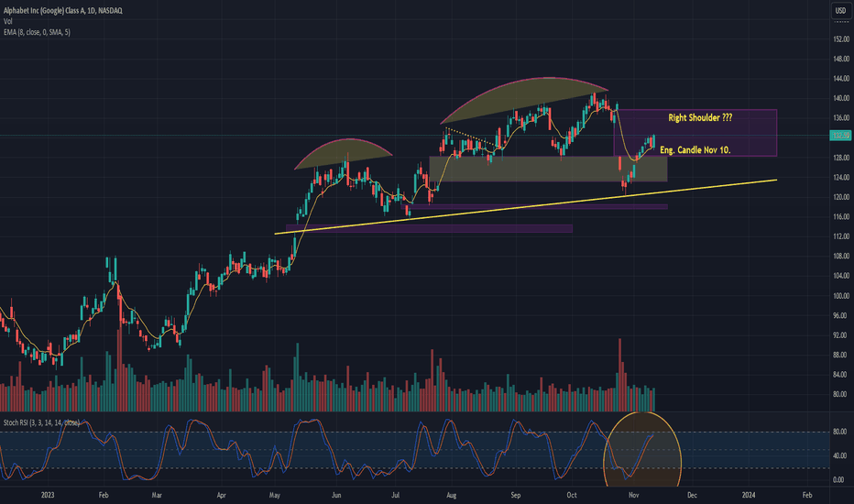Click the current price tag on price axis

[840, 135]
